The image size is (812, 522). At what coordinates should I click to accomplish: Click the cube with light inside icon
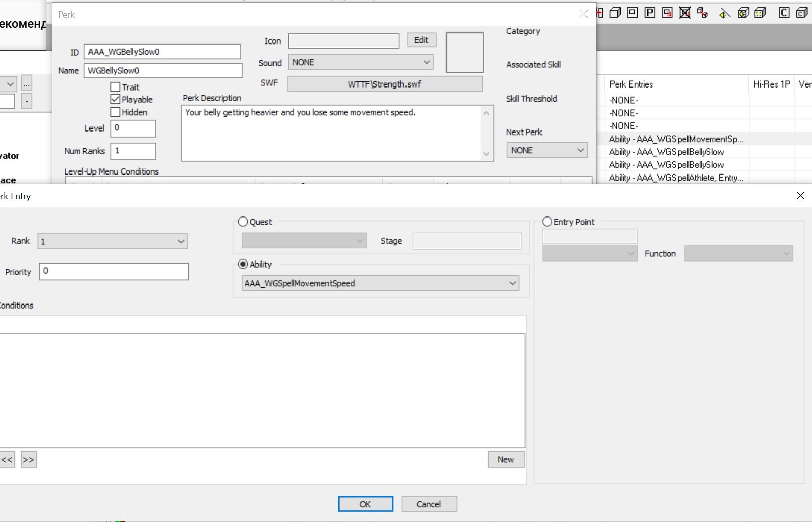tap(743, 13)
